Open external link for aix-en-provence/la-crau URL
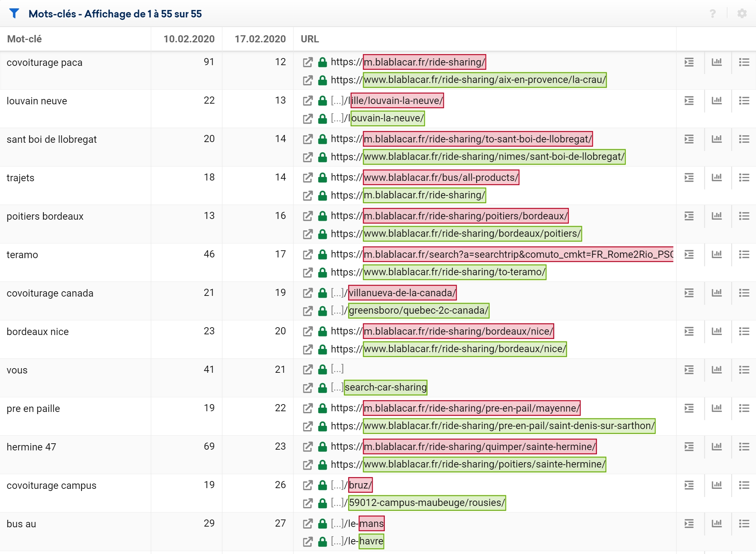 [308, 80]
